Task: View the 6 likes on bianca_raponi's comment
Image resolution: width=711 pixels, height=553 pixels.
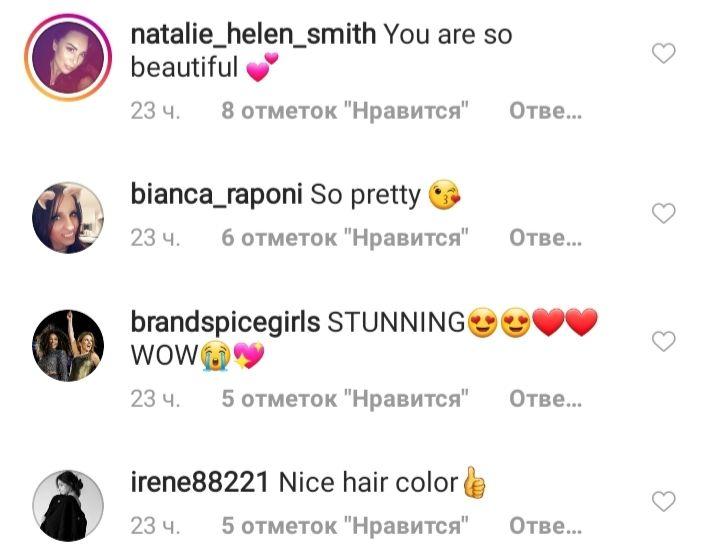Action: pos(345,238)
